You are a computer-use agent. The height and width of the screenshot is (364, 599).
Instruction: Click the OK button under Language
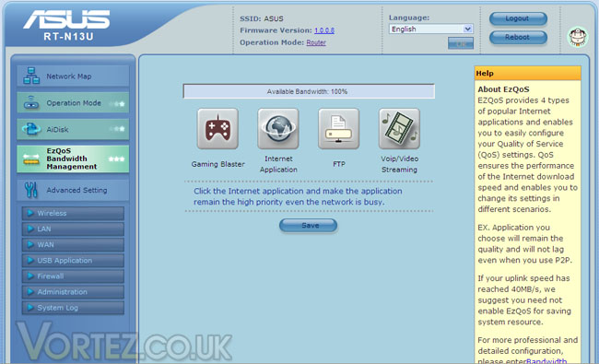[x=461, y=43]
